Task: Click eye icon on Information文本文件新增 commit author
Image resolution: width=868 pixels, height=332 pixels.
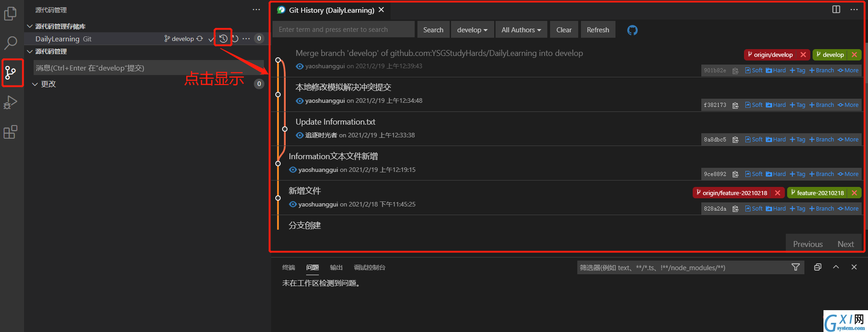Action: tap(293, 170)
